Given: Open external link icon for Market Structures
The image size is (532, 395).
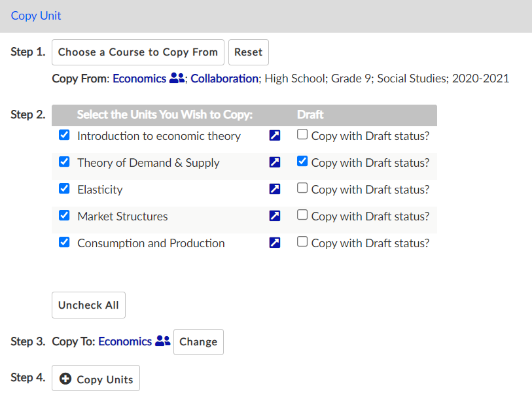Looking at the screenshot, I should coord(274,216).
